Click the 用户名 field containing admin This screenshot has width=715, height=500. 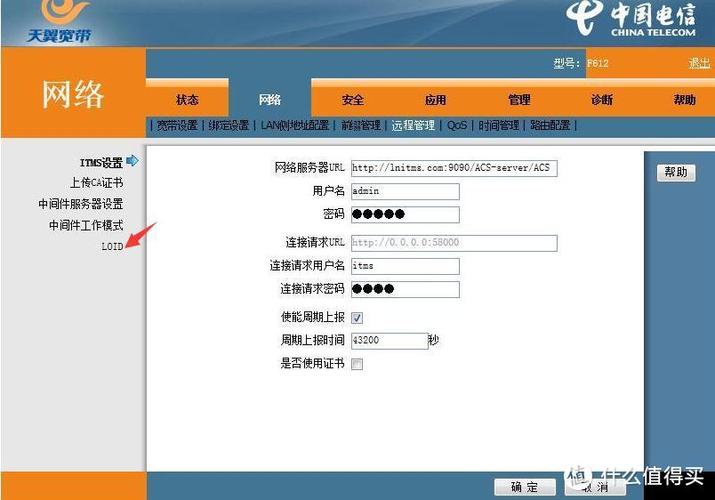(x=405, y=191)
